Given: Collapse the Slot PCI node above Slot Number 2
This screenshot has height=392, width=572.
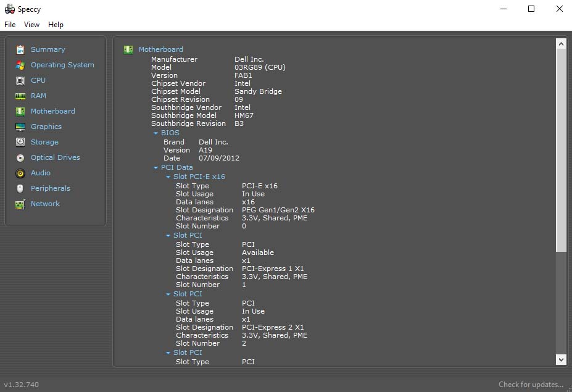Looking at the screenshot, I should point(168,294).
